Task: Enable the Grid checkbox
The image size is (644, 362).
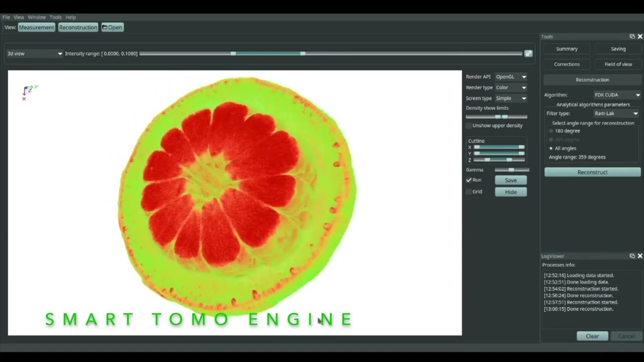Action: 469,192
